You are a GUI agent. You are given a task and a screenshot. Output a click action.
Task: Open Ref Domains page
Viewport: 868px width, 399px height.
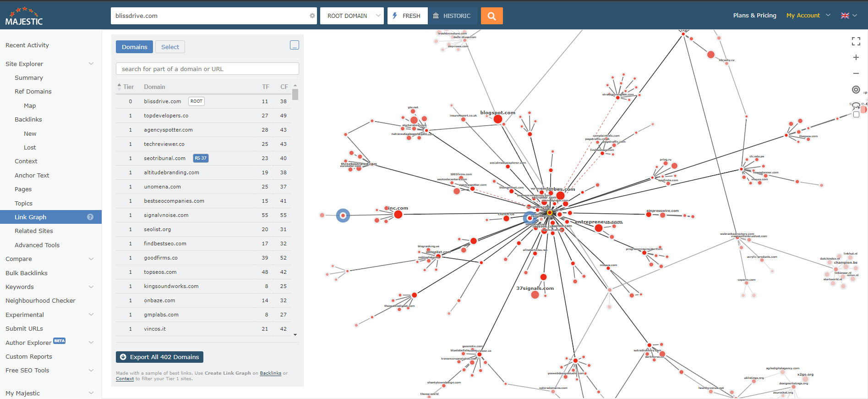[x=33, y=91]
